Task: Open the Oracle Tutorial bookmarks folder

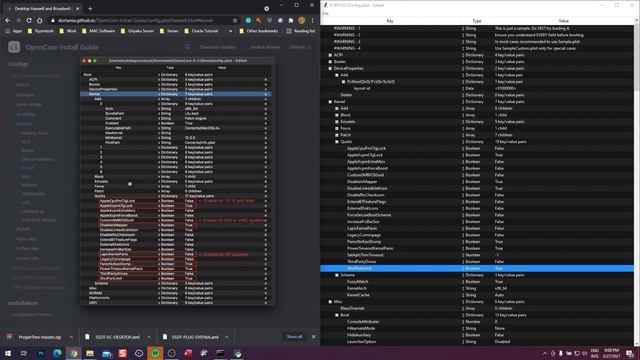Action: pyautogui.click(x=201, y=31)
